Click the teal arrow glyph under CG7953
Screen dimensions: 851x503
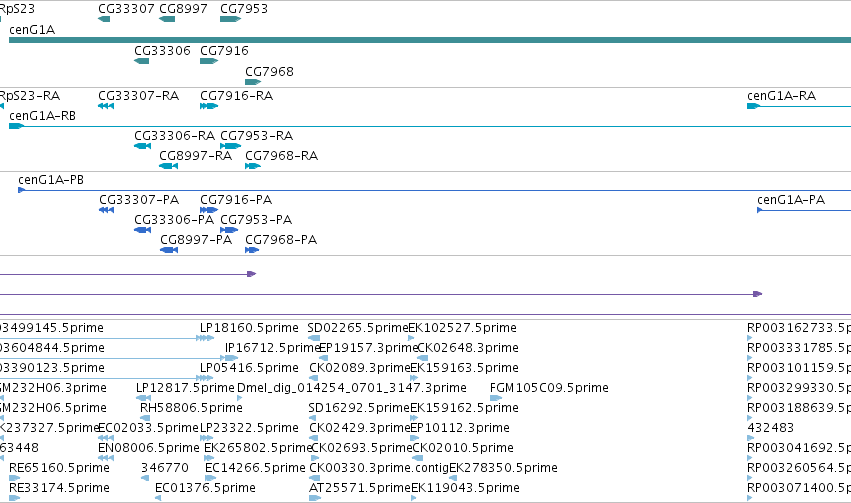(x=230, y=19)
